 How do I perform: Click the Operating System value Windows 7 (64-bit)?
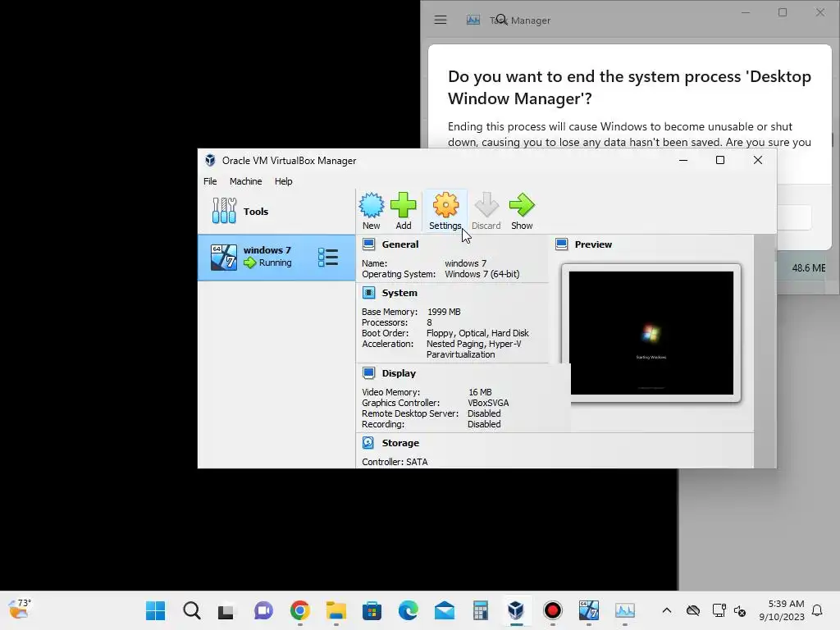point(482,274)
